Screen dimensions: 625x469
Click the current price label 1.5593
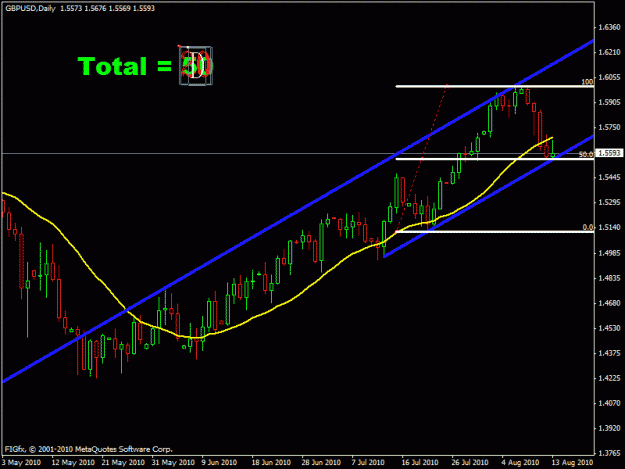pyautogui.click(x=609, y=153)
